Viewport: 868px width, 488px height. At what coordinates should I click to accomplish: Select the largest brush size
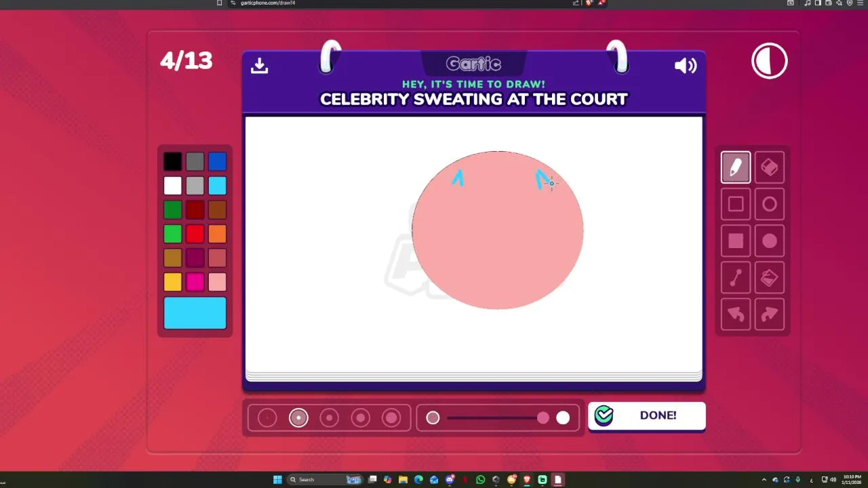pos(392,418)
